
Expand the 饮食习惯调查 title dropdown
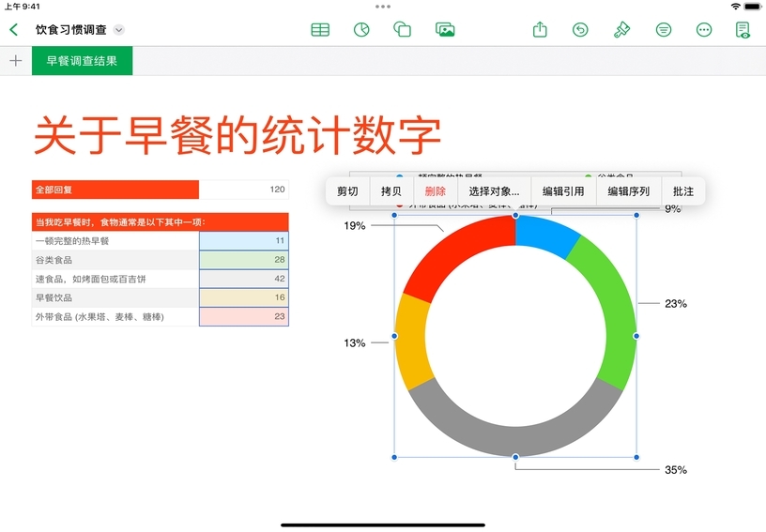[119, 30]
